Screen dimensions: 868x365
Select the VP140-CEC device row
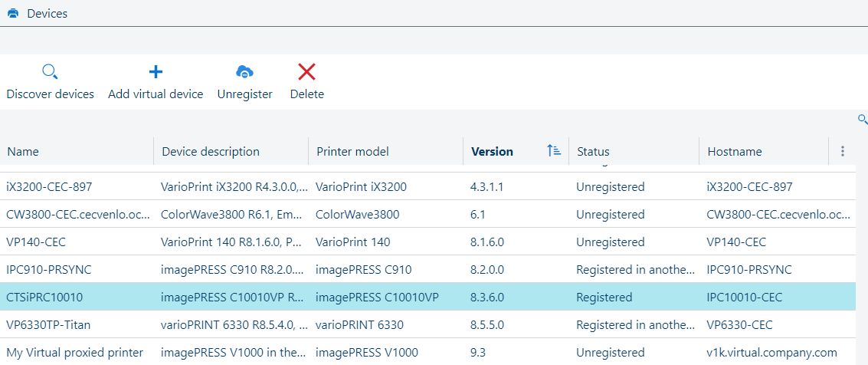[37, 242]
